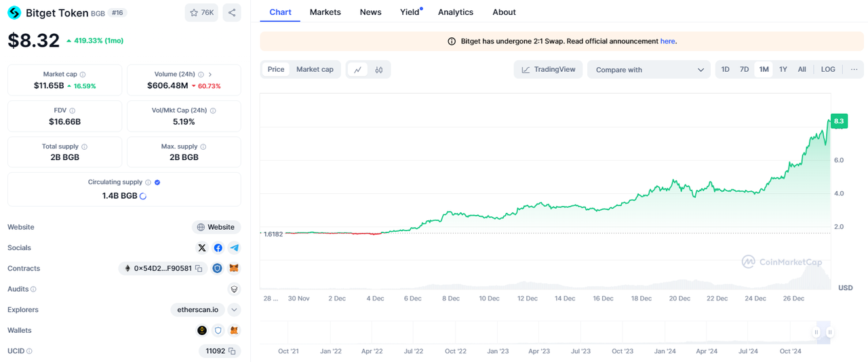This screenshot has height=362, width=868.
Task: Open the Compare with dropdown
Action: [x=648, y=70]
